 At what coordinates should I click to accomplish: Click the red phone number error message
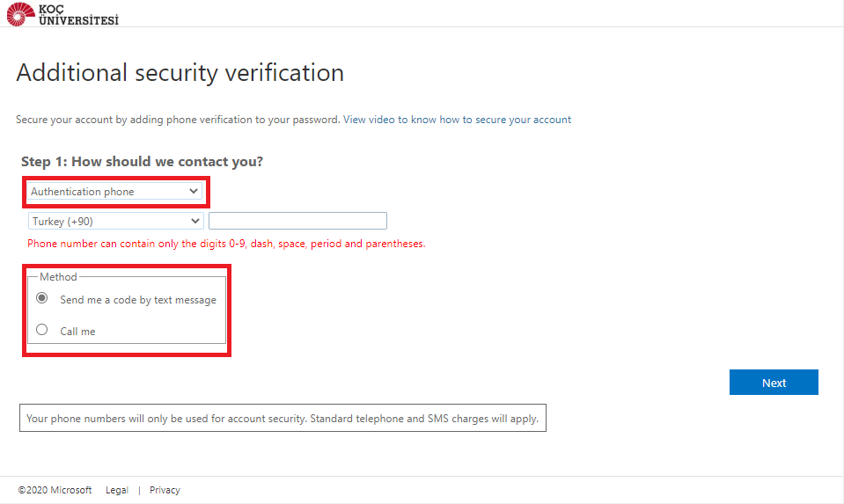click(x=226, y=244)
